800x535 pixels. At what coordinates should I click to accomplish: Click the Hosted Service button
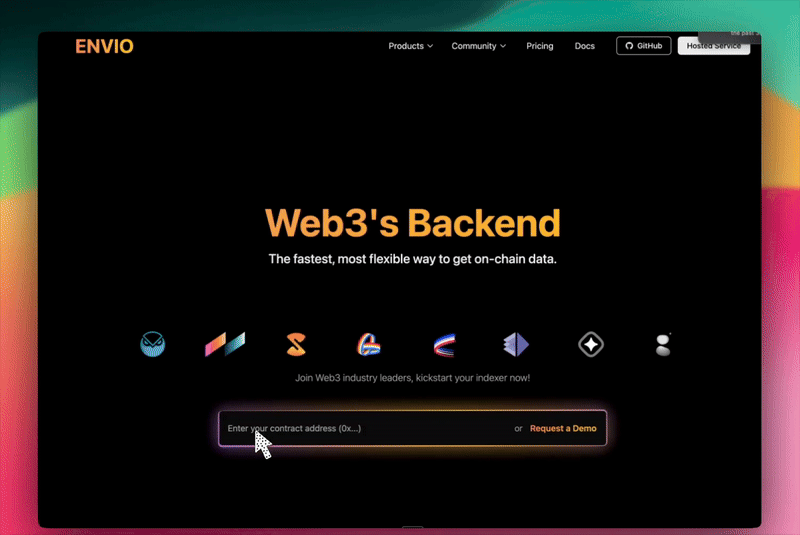(x=713, y=46)
